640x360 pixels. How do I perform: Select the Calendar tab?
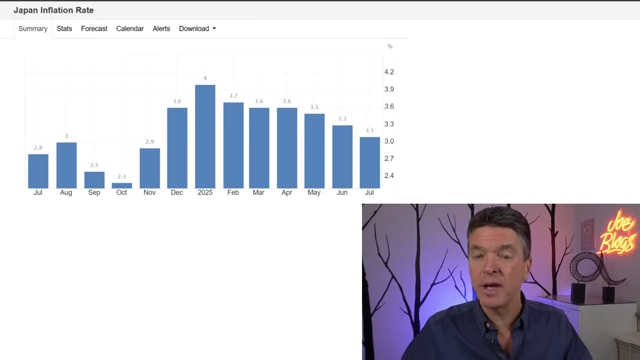click(x=130, y=29)
